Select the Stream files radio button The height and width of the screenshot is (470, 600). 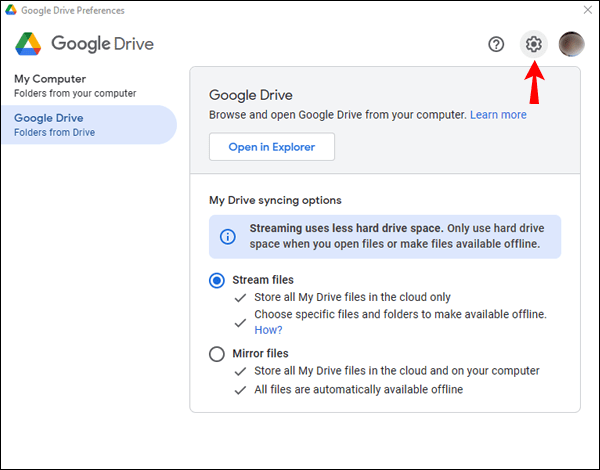click(217, 281)
